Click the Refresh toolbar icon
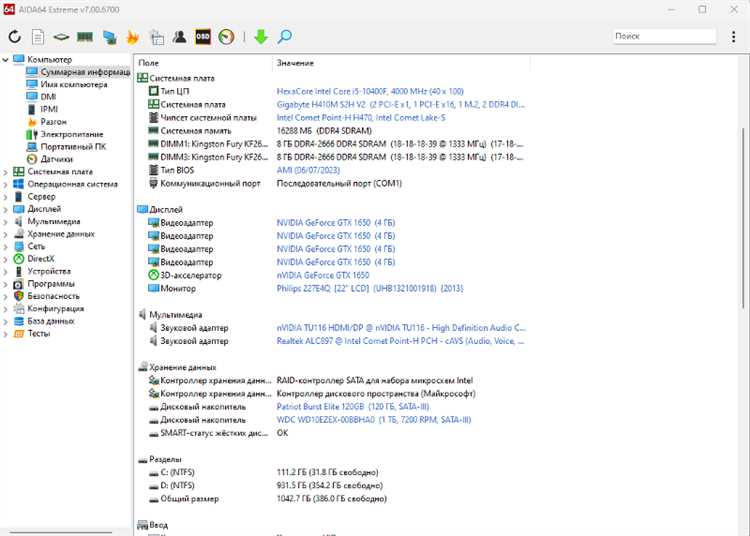 15,37
